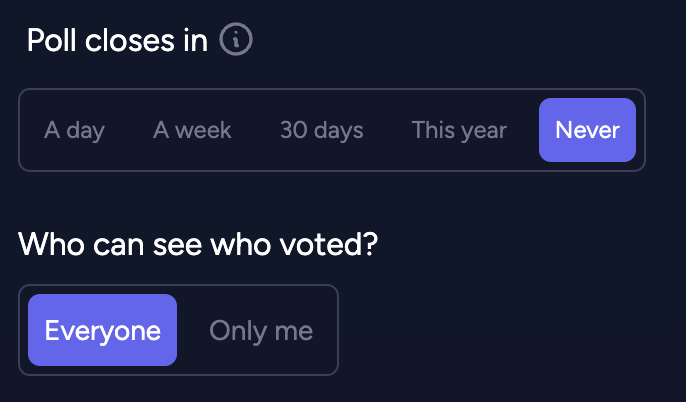
Task: Allow Everyone to see who voted
Action: coord(102,330)
